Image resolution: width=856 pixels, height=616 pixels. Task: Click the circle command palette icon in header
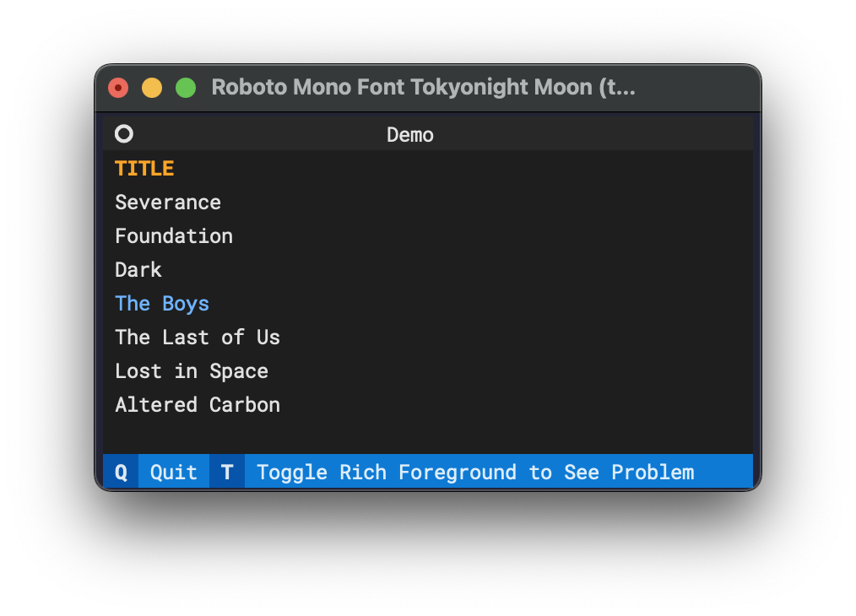(124, 133)
